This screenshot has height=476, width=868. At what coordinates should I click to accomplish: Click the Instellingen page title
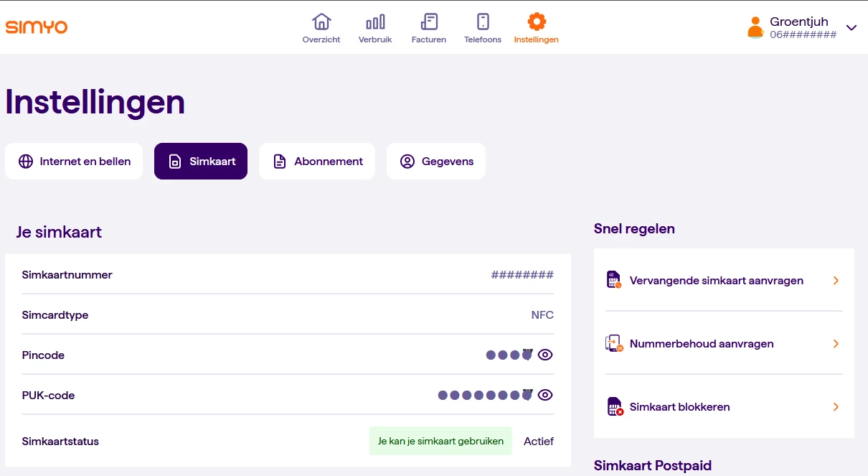(x=95, y=102)
